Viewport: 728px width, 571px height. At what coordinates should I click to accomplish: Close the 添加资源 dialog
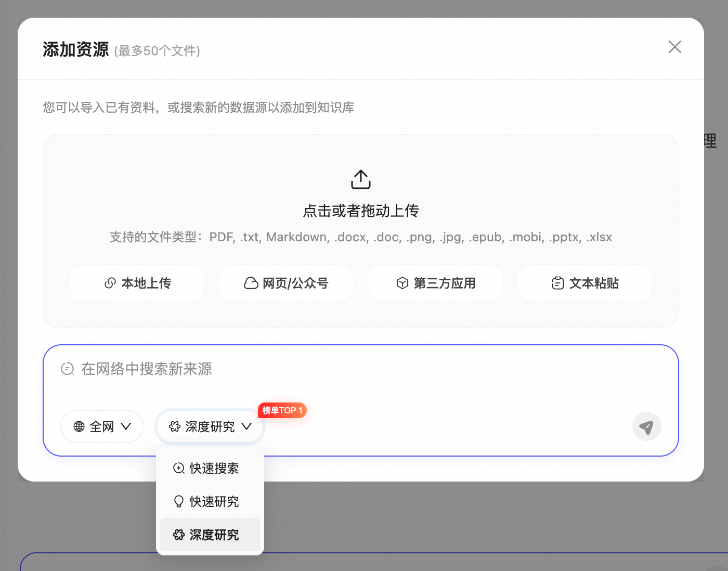click(x=674, y=47)
